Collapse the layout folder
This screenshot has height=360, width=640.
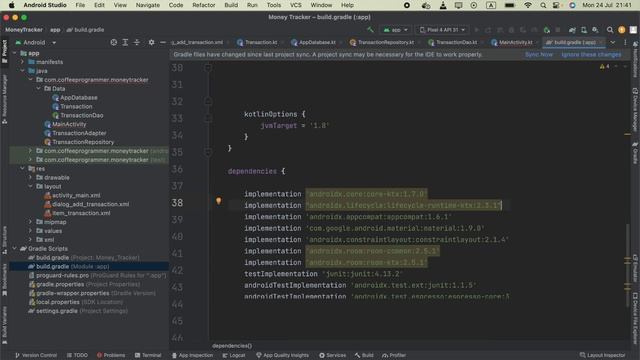point(31,186)
